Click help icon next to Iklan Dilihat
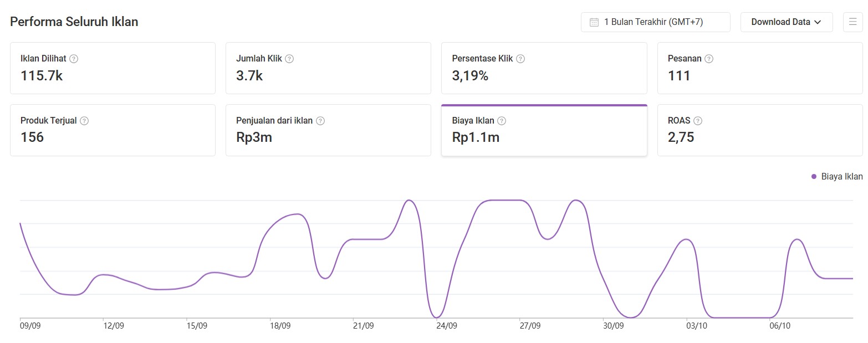 pos(74,59)
